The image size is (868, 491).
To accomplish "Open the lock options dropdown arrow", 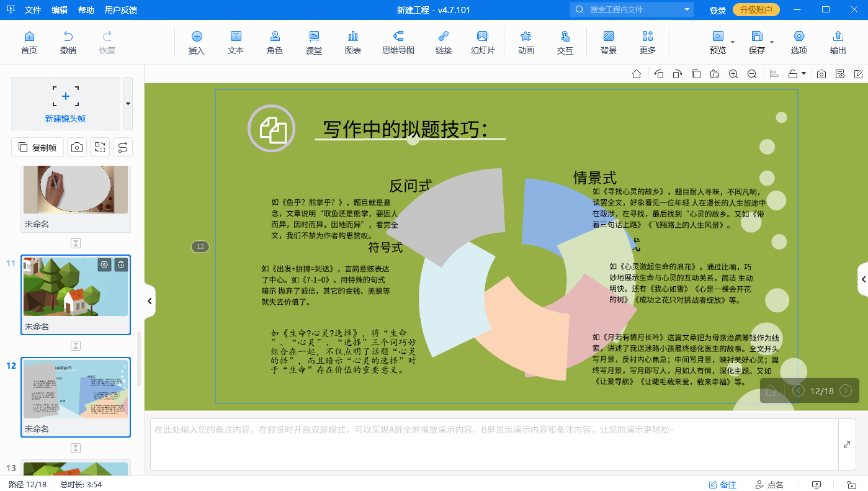I will coord(804,74).
